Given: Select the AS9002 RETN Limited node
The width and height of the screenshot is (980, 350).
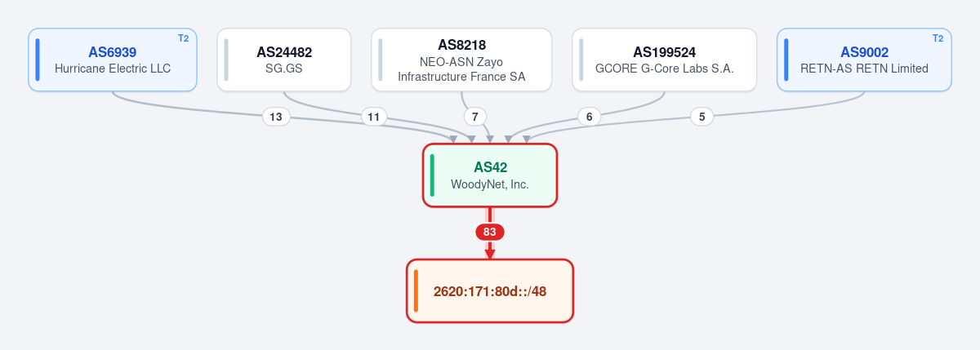Looking at the screenshot, I should pos(864,60).
